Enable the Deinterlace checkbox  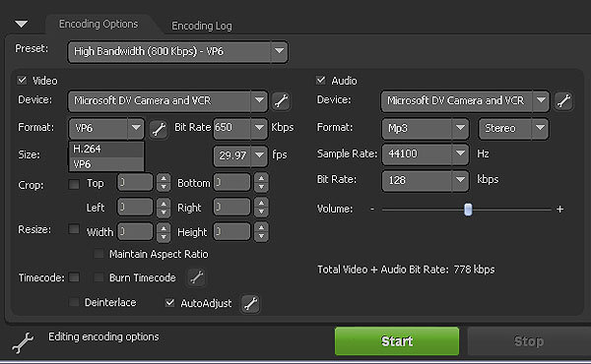coord(74,302)
